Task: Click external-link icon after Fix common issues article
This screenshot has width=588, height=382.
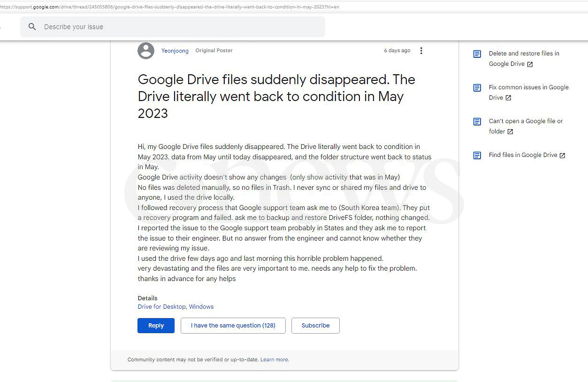Action: click(508, 98)
